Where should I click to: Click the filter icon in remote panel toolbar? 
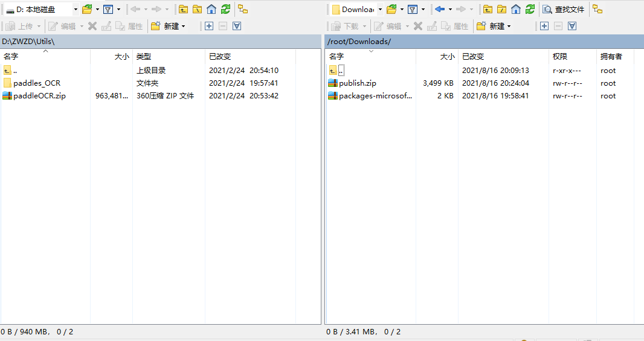pos(413,9)
